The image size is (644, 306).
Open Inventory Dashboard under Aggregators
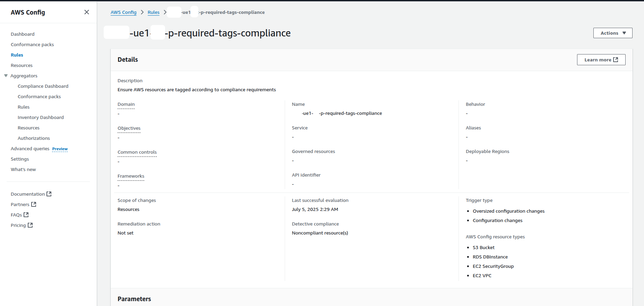[41, 117]
